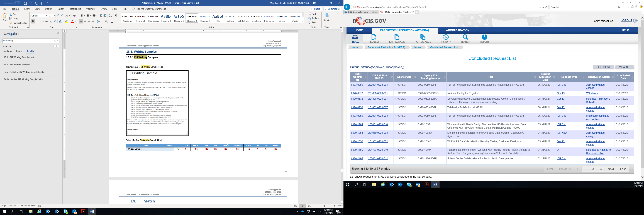Toggle the AutoSave switch

(17, 3)
